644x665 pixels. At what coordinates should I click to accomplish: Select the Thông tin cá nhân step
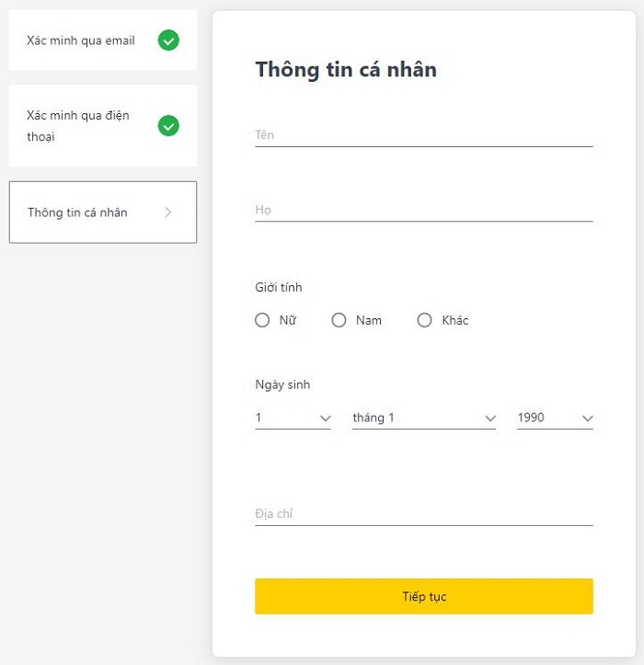tap(78, 212)
